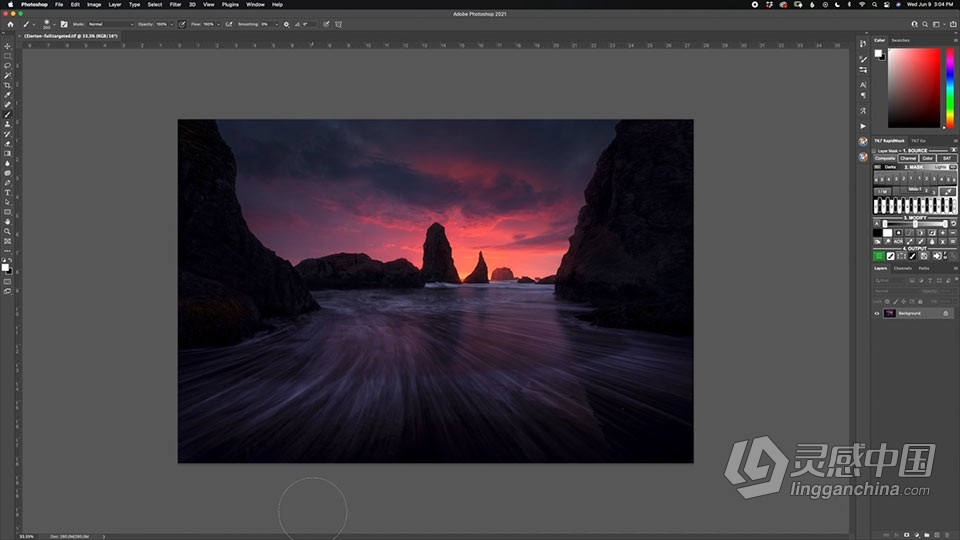Click the rainbow hue slider in Color panel

pyautogui.click(x=950, y=88)
